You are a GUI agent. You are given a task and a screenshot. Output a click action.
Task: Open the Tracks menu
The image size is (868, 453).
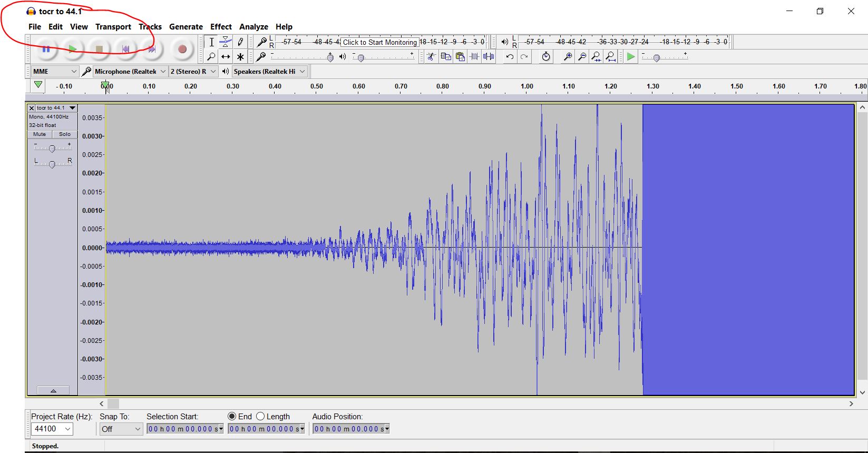pos(150,27)
